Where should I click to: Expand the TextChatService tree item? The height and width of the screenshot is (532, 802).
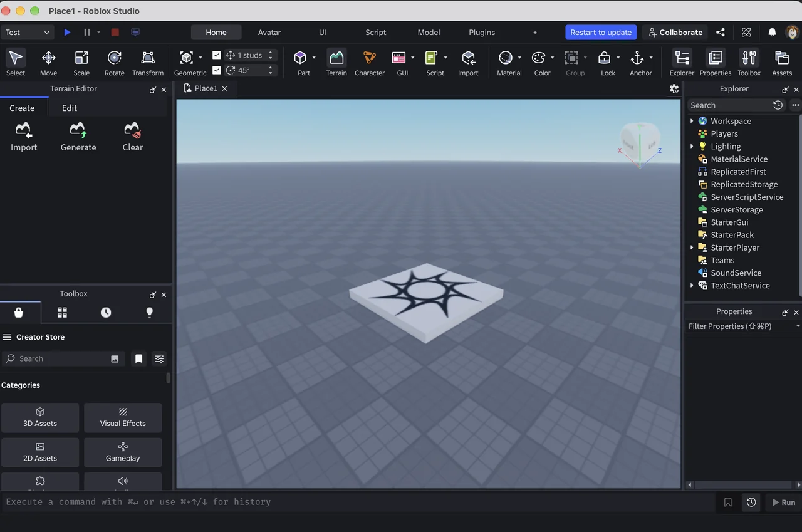tap(692, 285)
